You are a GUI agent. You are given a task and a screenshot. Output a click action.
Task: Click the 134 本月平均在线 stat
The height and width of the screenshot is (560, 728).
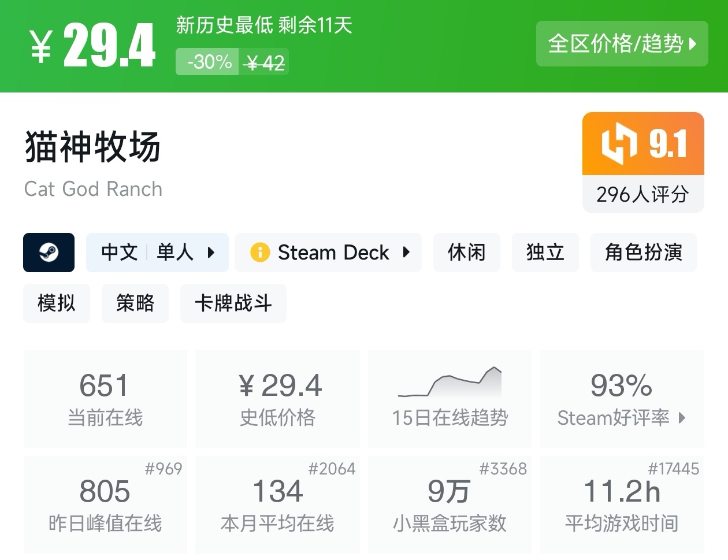click(278, 505)
